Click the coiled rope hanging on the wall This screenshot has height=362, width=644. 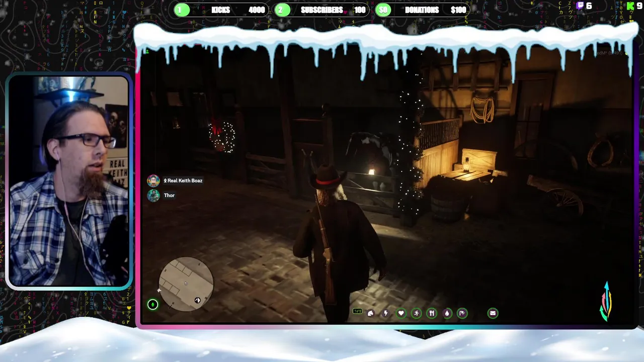pos(481,110)
